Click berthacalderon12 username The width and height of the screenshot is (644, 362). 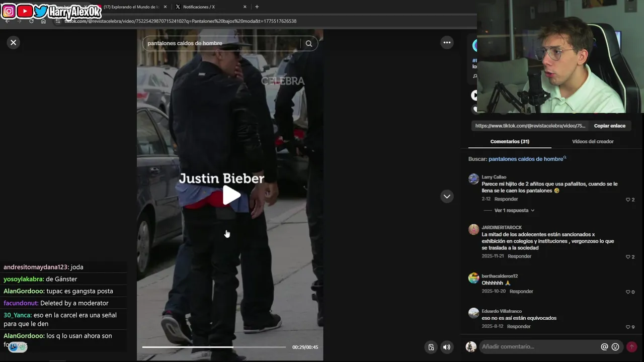tap(500, 276)
